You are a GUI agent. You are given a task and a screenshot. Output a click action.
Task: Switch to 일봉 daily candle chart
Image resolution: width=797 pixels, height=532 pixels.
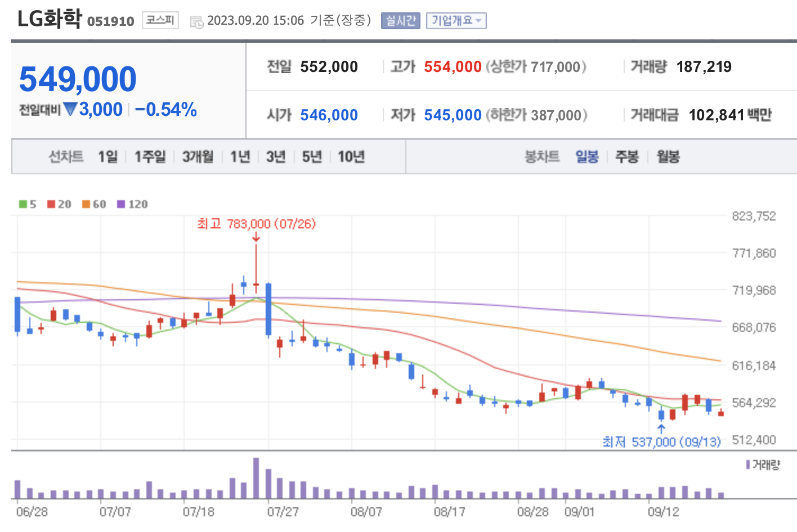coord(587,156)
